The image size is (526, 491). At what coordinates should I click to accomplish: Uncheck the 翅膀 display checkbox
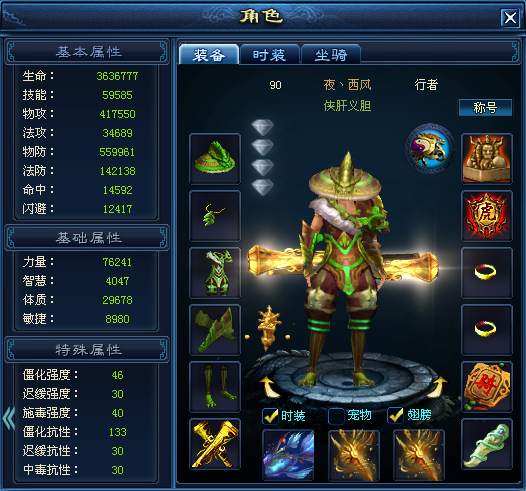click(396, 416)
